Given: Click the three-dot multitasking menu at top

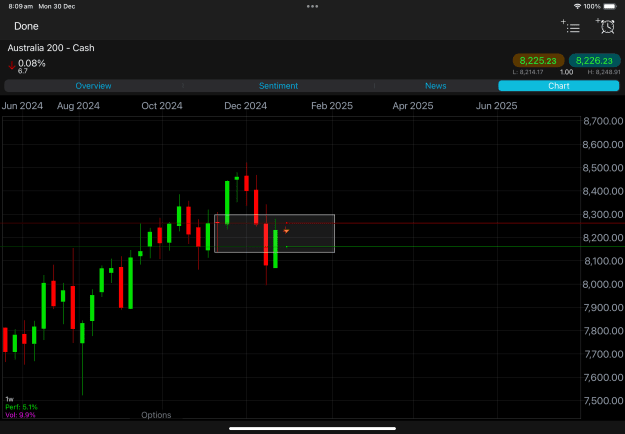Looking at the screenshot, I should click(312, 6).
